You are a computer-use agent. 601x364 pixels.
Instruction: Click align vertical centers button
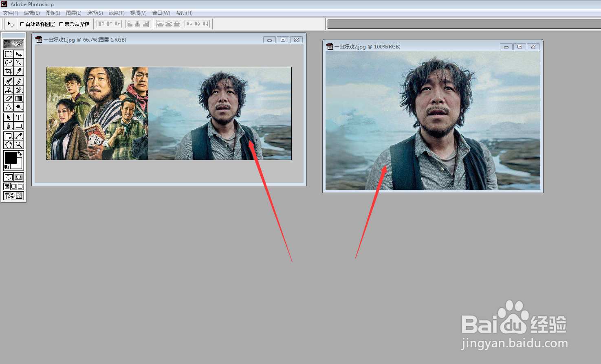[x=109, y=24]
